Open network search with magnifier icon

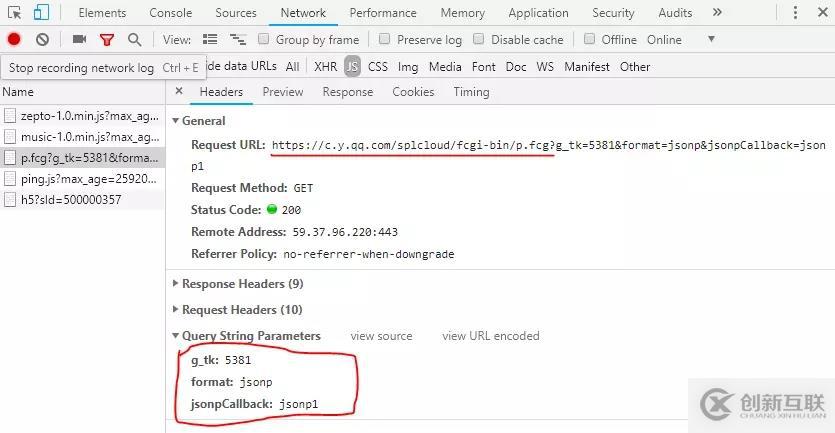(134, 39)
